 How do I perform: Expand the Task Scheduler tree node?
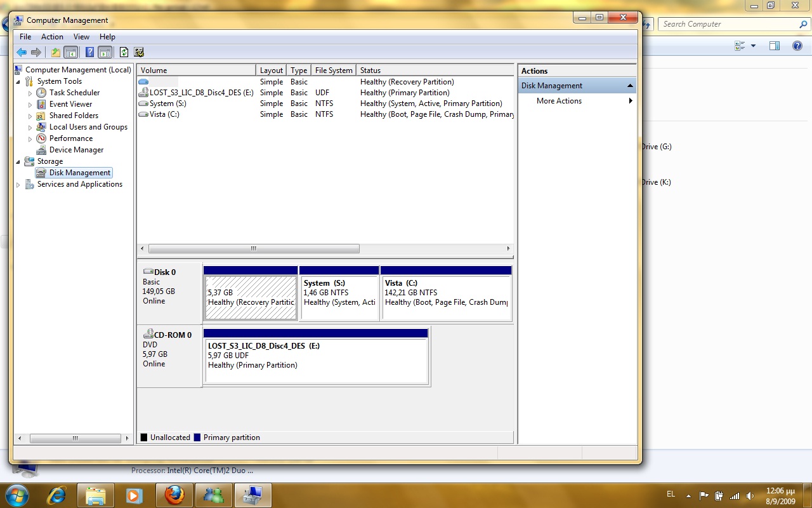click(x=30, y=93)
